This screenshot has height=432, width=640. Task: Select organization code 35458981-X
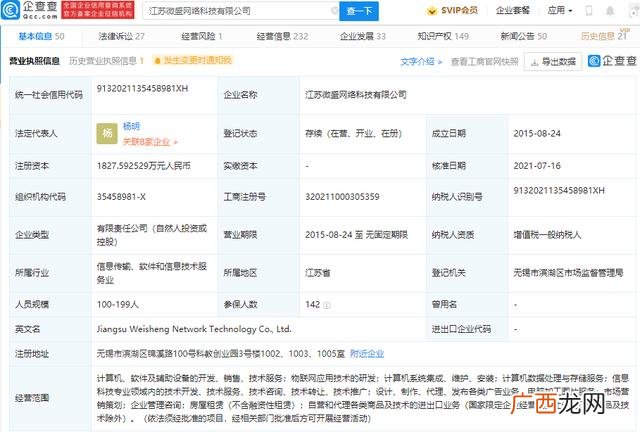click(x=121, y=197)
